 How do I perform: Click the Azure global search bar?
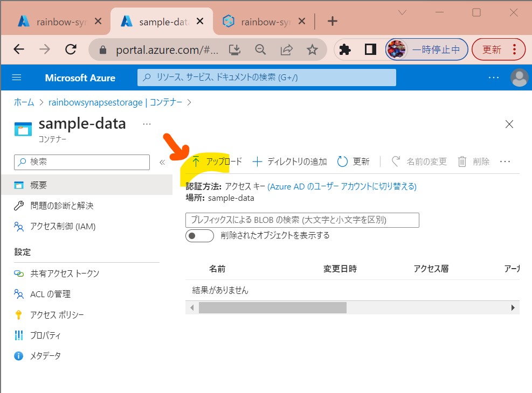pos(267,78)
